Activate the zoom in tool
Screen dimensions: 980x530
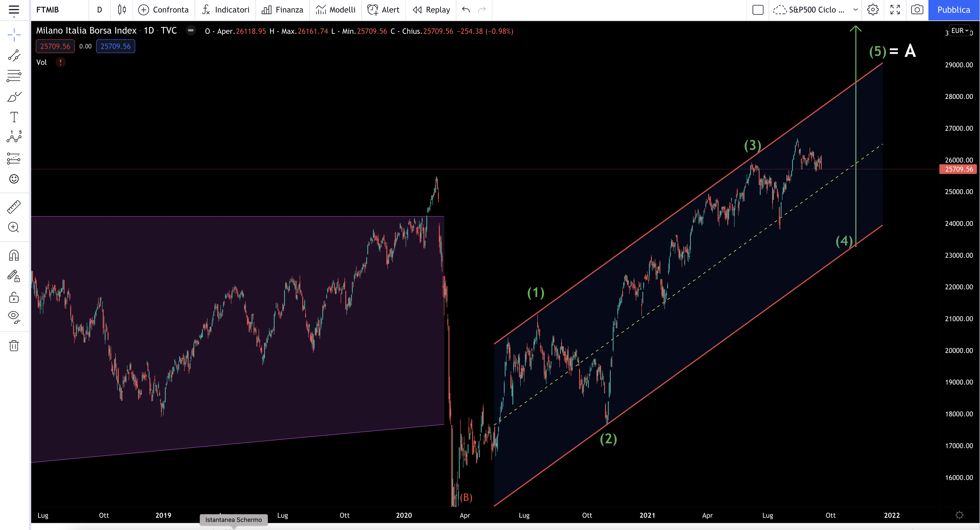coord(14,227)
